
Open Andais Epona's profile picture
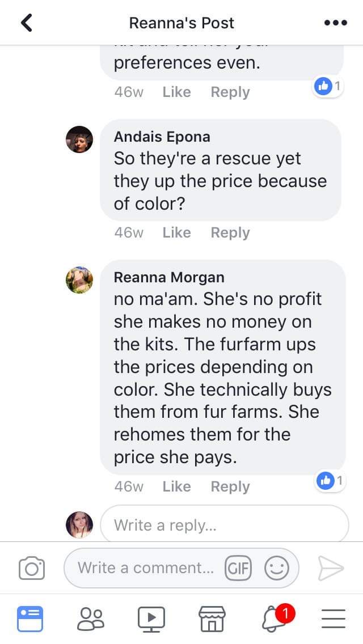pyautogui.click(x=79, y=139)
